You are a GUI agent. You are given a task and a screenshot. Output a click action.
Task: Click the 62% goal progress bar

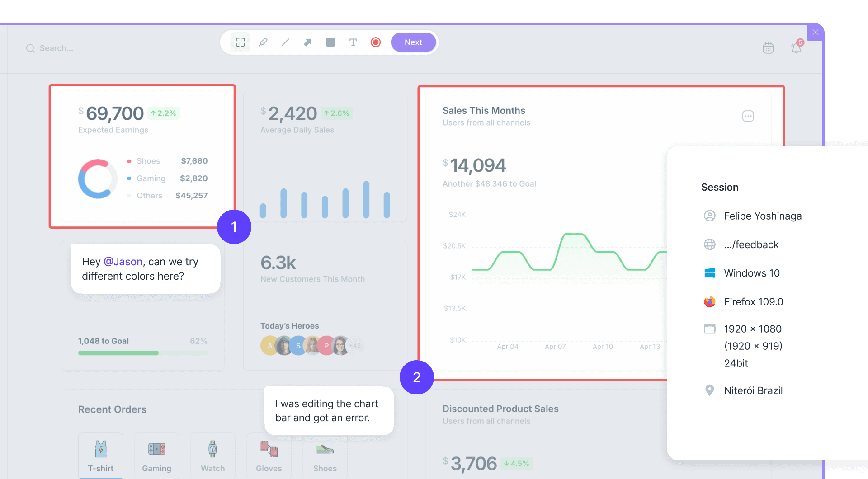coord(142,353)
